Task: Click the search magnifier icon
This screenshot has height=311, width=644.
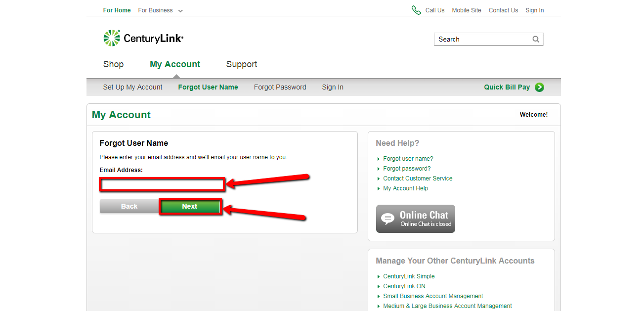Action: pos(536,39)
